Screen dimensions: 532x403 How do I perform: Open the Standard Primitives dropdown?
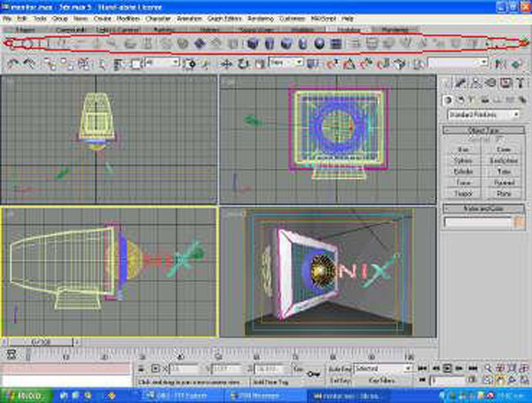tap(483, 115)
